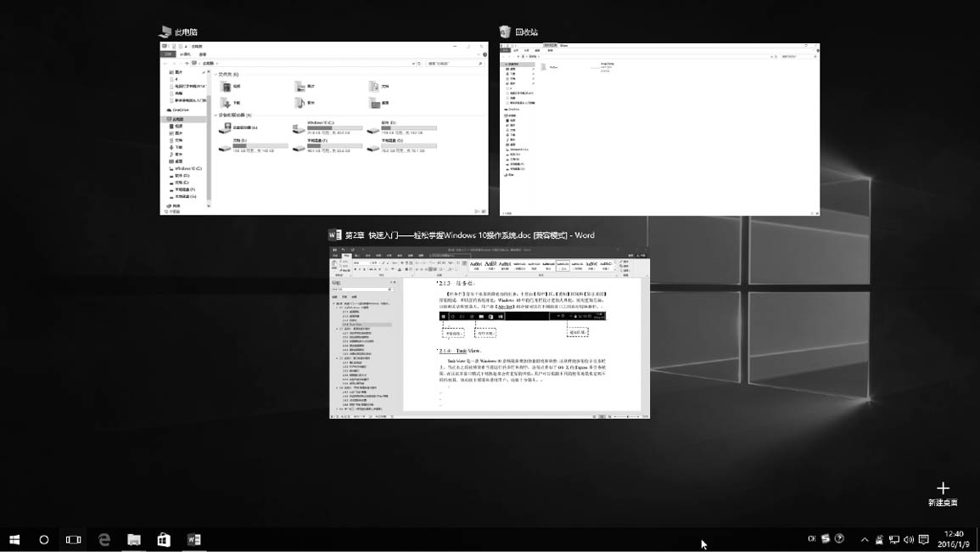Open File Explorer from the taskbar
Viewport: 980px width, 552px height.
coord(134,539)
